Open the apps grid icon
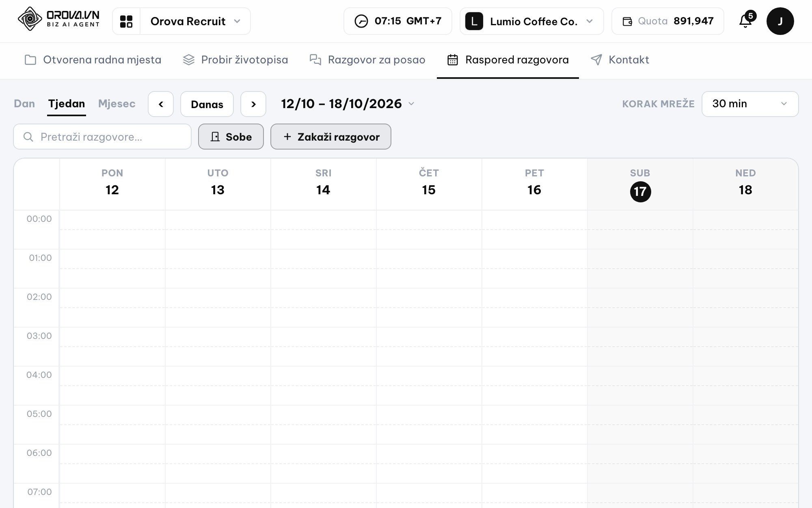The width and height of the screenshot is (812, 508). (126, 21)
